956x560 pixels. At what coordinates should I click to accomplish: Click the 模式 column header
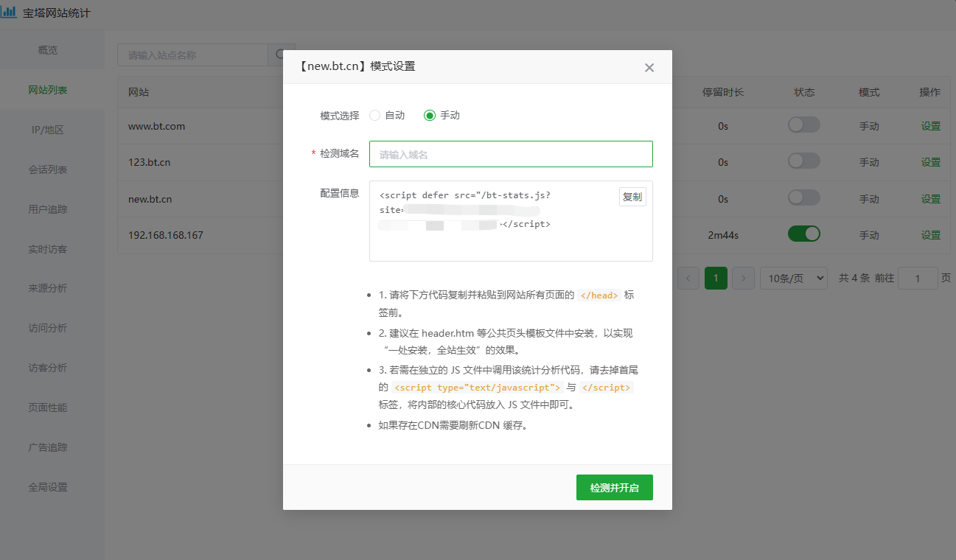(869, 92)
